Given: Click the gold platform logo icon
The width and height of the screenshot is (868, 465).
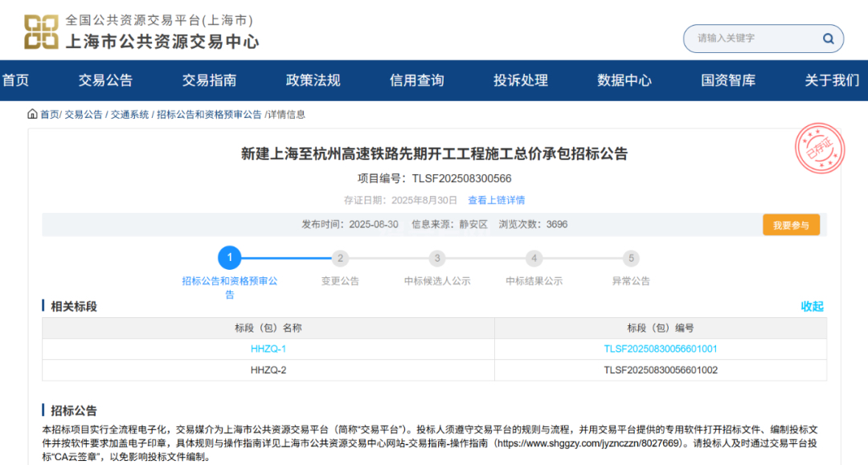Looking at the screenshot, I should point(41,31).
